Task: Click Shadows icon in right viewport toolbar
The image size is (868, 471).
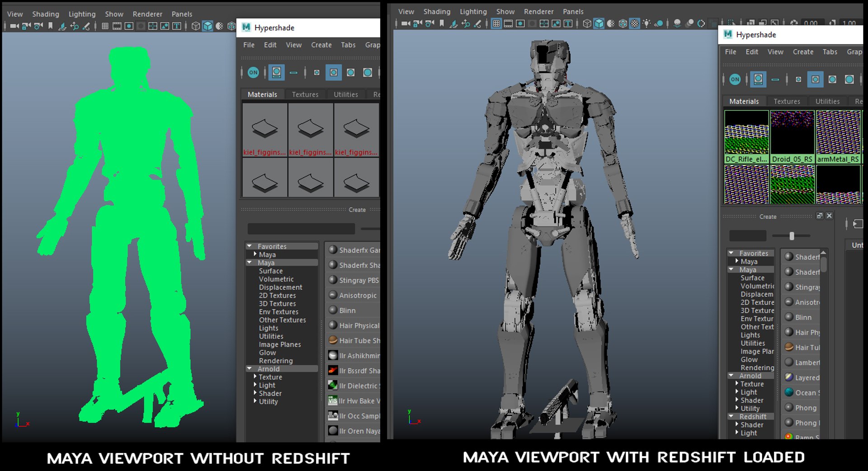Action: pyautogui.click(x=659, y=24)
